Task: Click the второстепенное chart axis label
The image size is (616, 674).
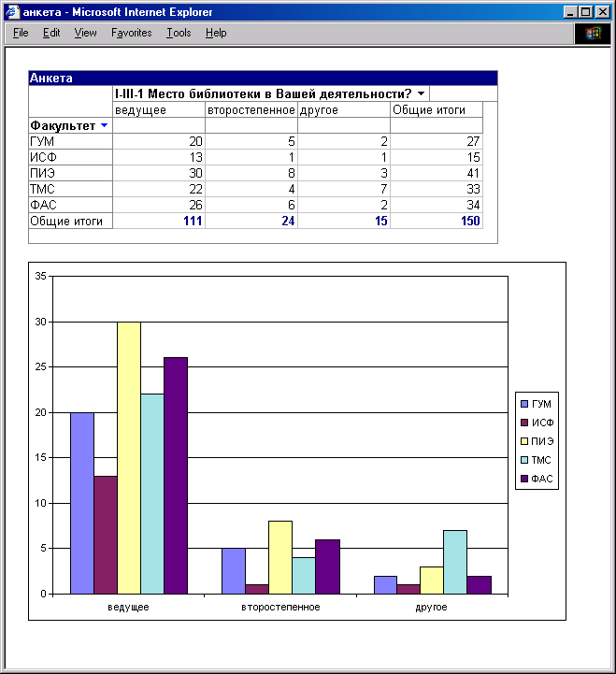Action: coord(280,607)
